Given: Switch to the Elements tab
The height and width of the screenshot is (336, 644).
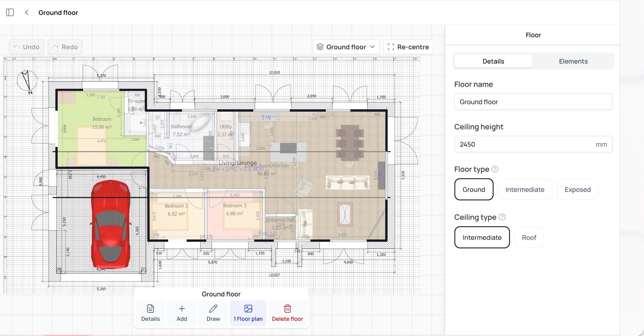Looking at the screenshot, I should pyautogui.click(x=573, y=61).
